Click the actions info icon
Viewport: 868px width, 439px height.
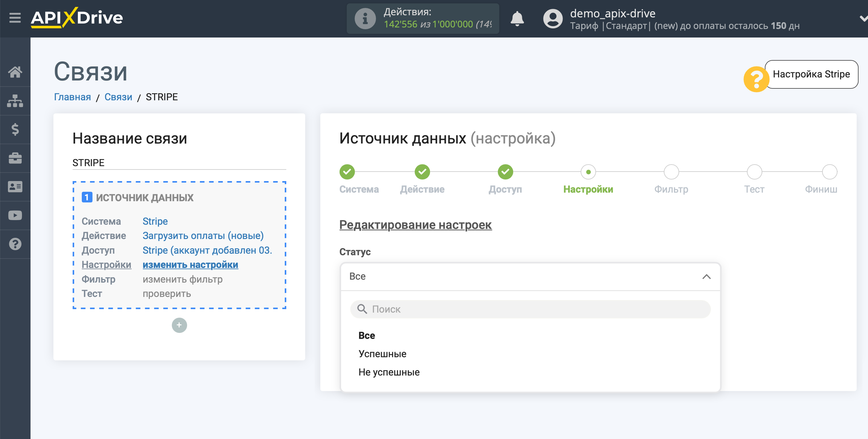(365, 19)
